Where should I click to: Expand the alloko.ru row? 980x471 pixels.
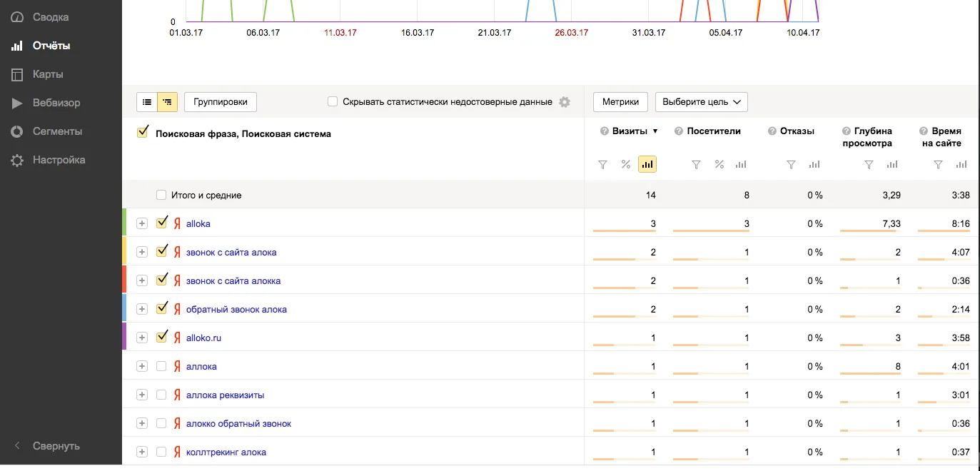coord(142,338)
